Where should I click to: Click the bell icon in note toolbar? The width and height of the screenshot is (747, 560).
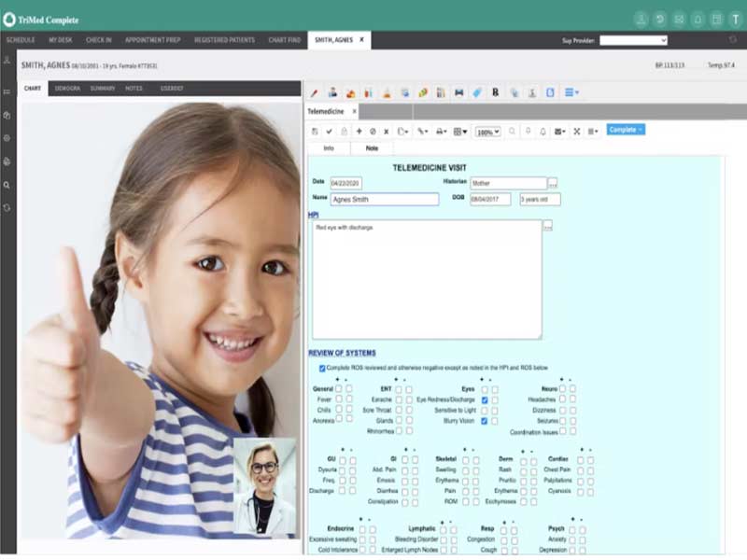point(543,132)
